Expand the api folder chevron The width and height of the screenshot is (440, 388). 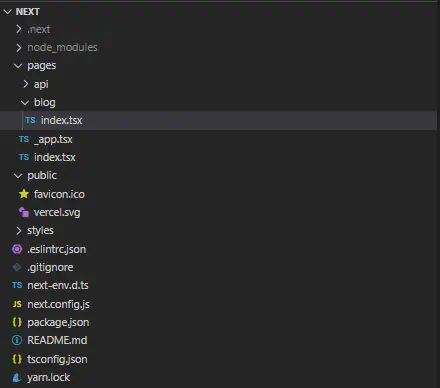(x=25, y=84)
